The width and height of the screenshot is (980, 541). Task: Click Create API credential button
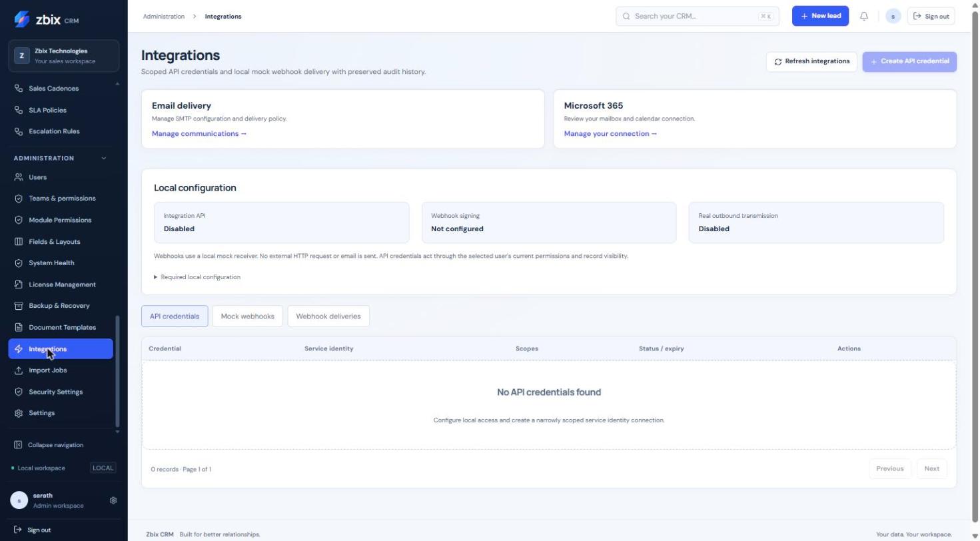pyautogui.click(x=909, y=61)
